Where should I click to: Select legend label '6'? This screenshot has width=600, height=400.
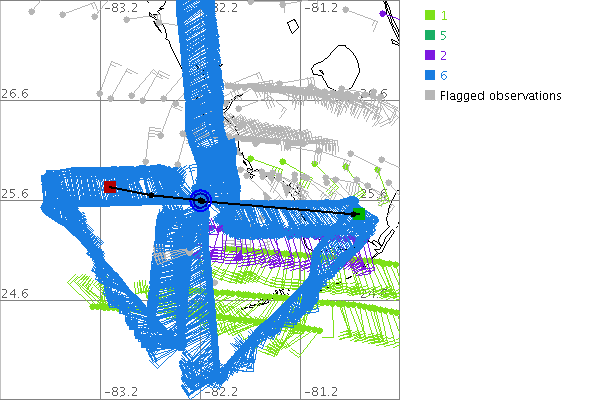446,76
